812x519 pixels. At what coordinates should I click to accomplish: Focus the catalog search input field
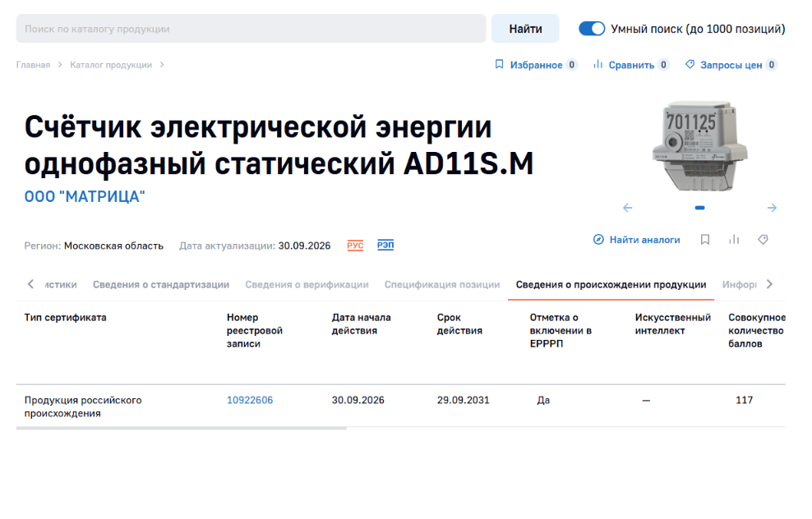pos(251,29)
